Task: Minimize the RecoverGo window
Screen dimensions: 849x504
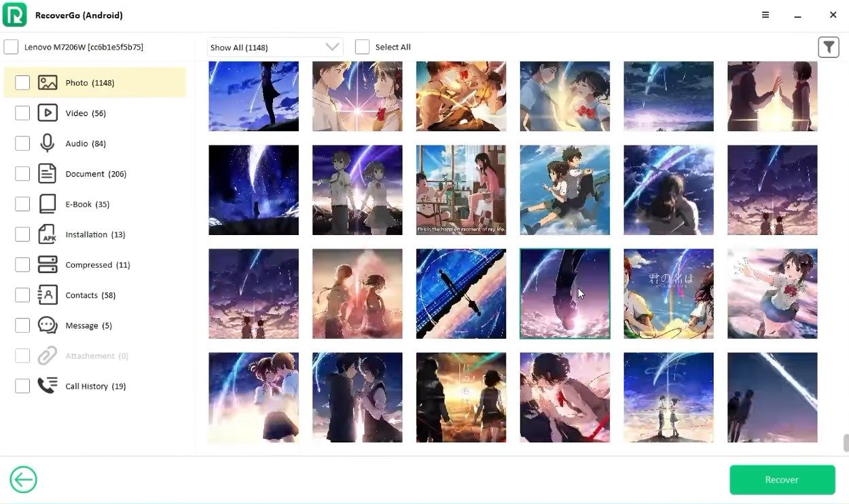Action: [x=799, y=16]
